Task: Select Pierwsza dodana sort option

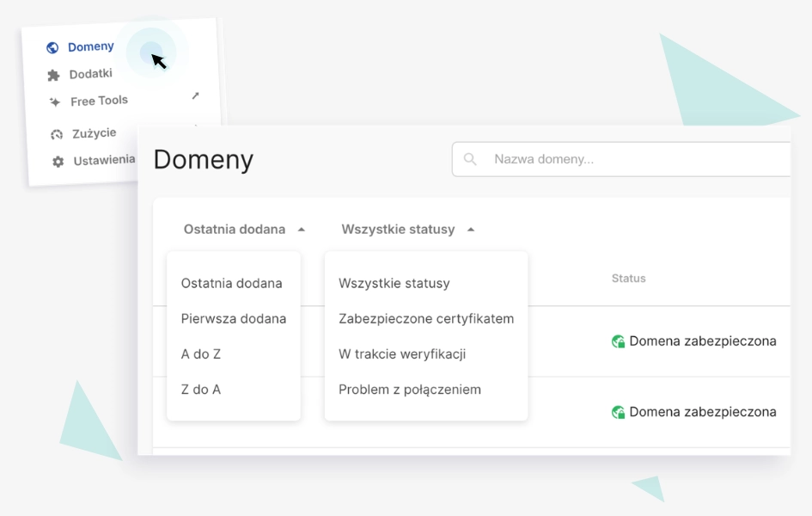Action: click(232, 318)
